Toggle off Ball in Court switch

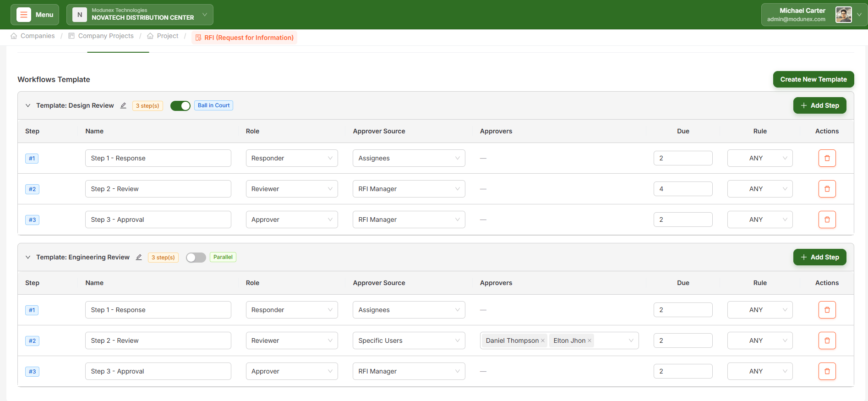tap(180, 106)
